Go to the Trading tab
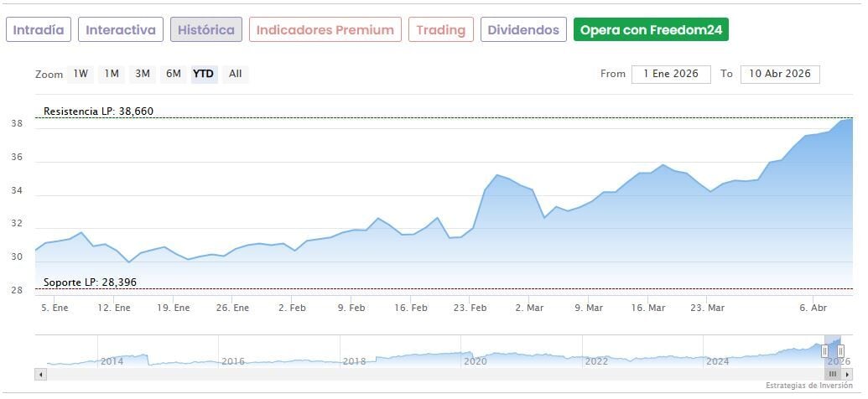Image resolution: width=868 pixels, height=399 pixels. [440, 30]
